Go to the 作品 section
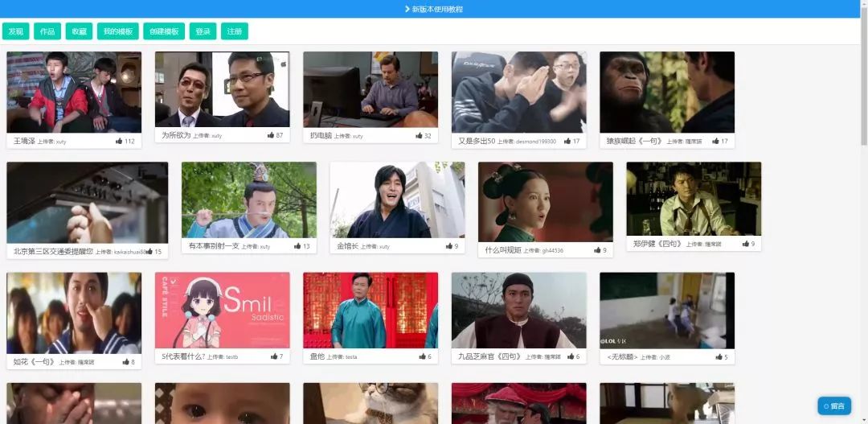 pos(47,31)
